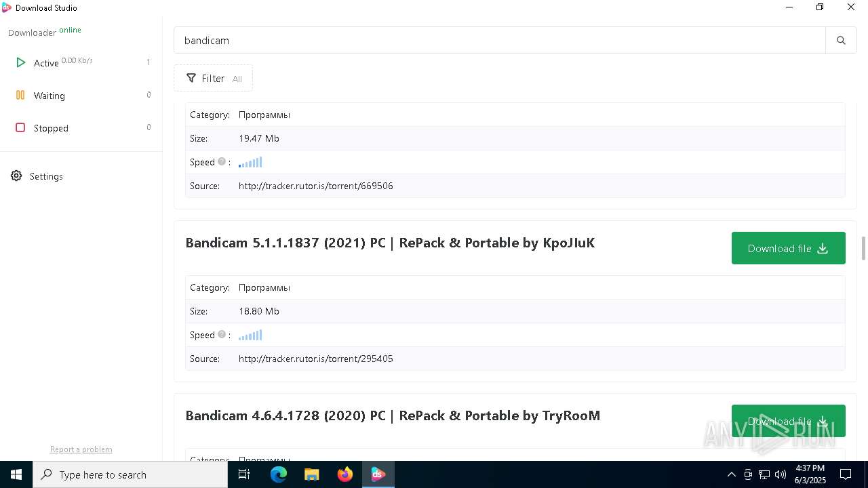
Task: Show hidden tray icons chevron
Action: pyautogui.click(x=731, y=474)
